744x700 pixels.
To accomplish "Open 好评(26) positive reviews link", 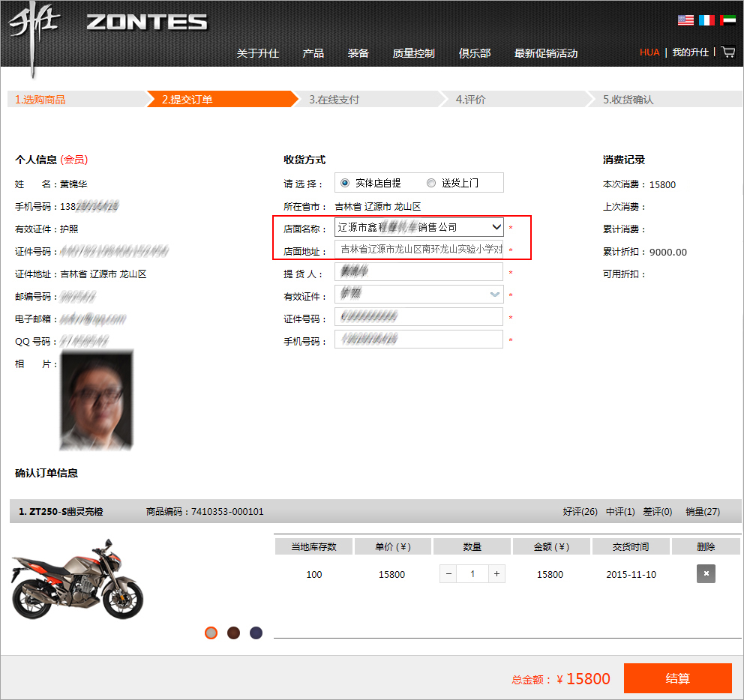I will (580, 512).
